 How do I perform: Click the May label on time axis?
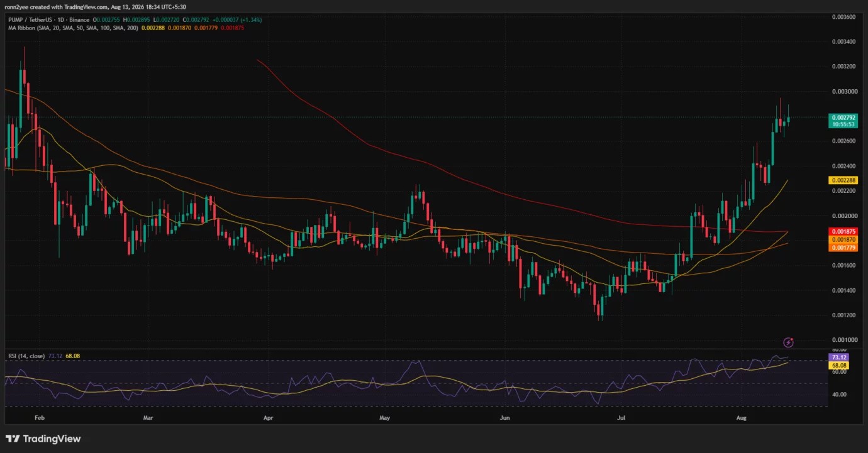[385, 417]
